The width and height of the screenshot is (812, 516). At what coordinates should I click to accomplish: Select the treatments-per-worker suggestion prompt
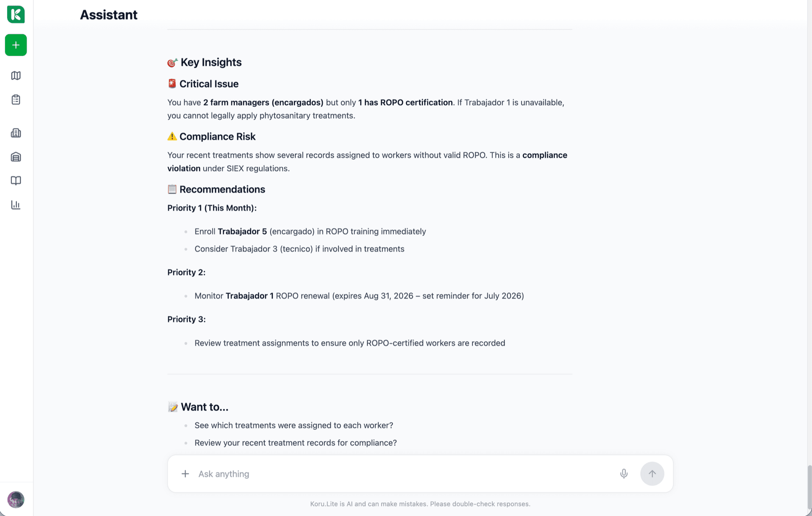coord(294,425)
